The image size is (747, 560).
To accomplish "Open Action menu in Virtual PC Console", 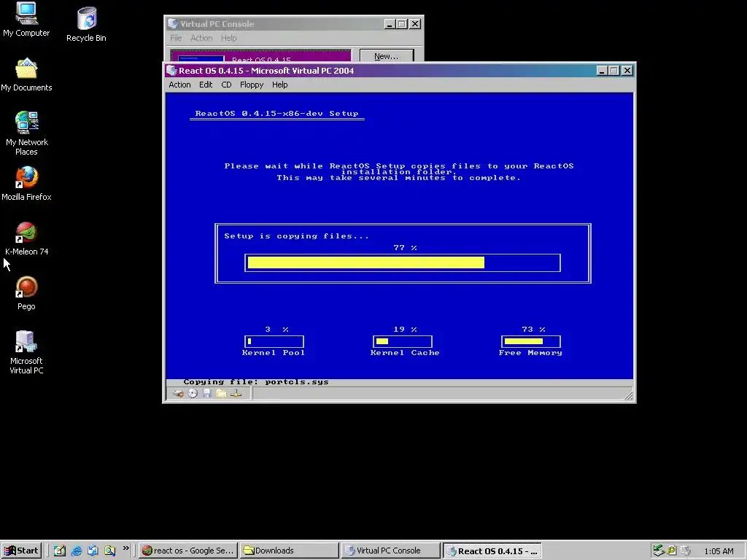I will [201, 38].
